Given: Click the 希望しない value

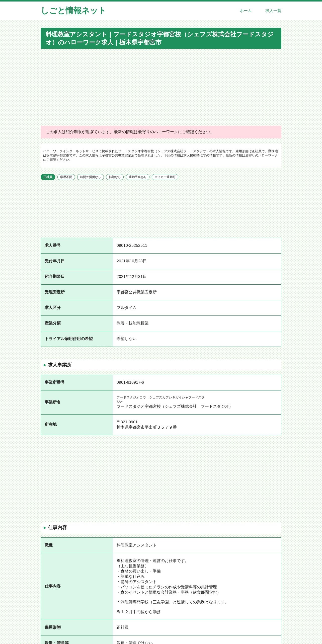Looking at the screenshot, I should [127, 339].
